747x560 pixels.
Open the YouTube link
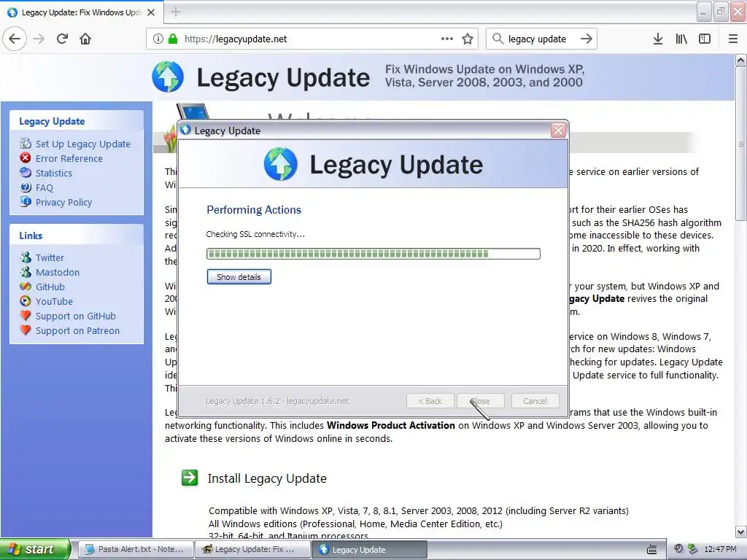click(54, 301)
